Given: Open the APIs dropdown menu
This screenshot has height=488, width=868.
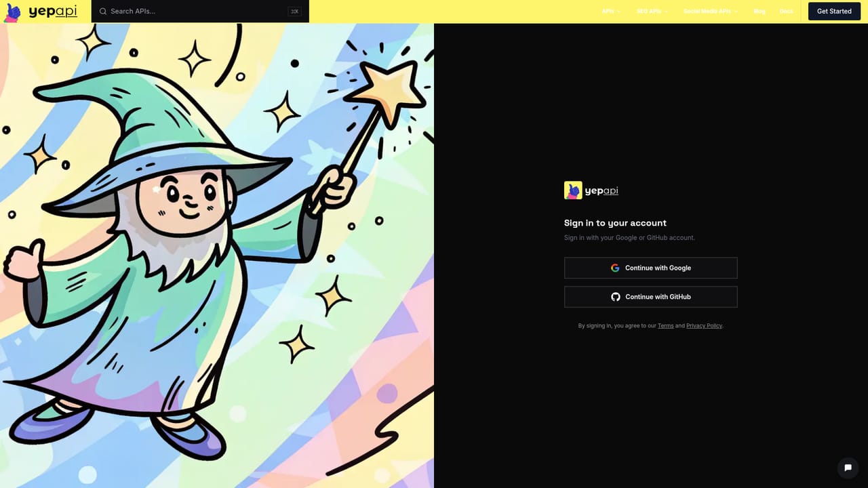Looking at the screenshot, I should (x=611, y=12).
